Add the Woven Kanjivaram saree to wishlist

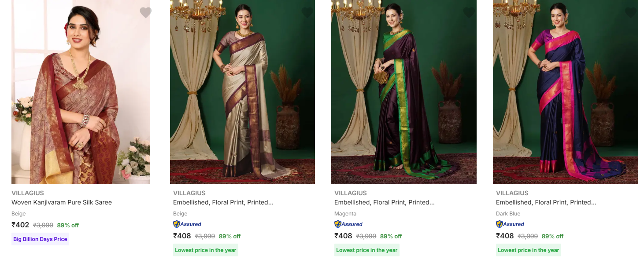(x=145, y=12)
